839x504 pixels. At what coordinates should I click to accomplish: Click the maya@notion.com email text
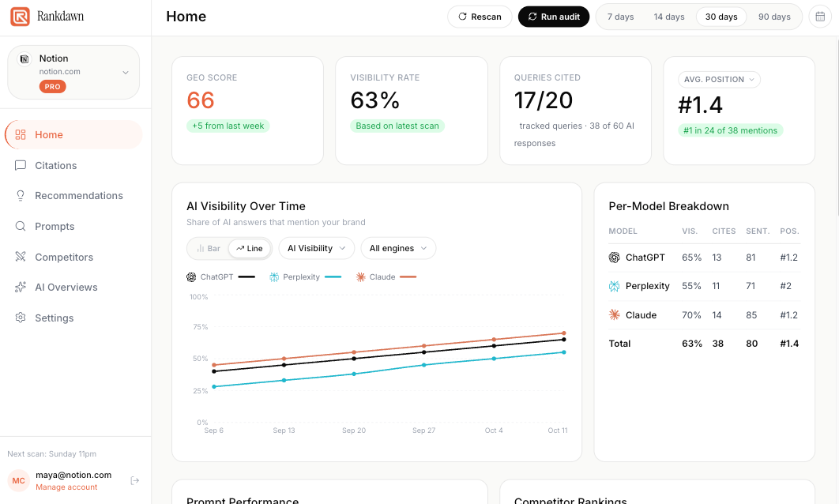[73, 475]
